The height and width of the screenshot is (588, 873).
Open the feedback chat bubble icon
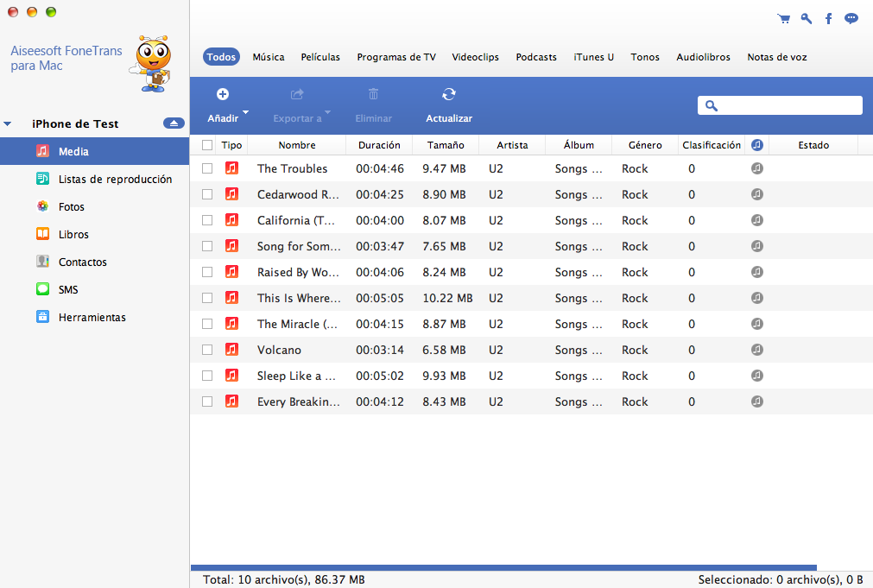(851, 19)
